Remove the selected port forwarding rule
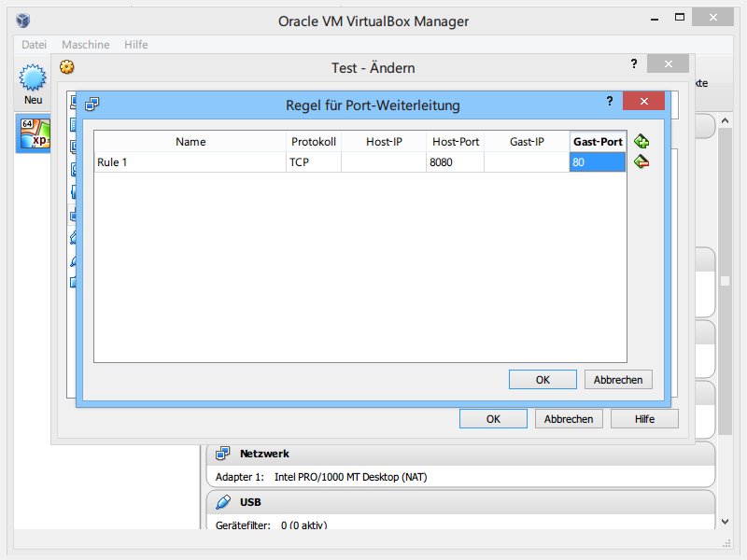The image size is (747, 560). pyautogui.click(x=641, y=161)
